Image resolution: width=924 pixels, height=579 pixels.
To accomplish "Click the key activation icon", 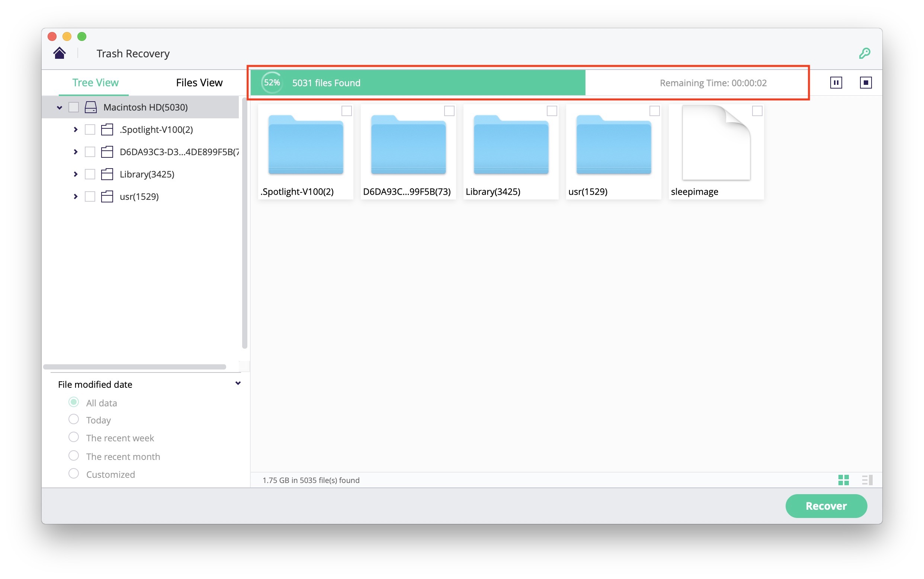I will (x=864, y=53).
